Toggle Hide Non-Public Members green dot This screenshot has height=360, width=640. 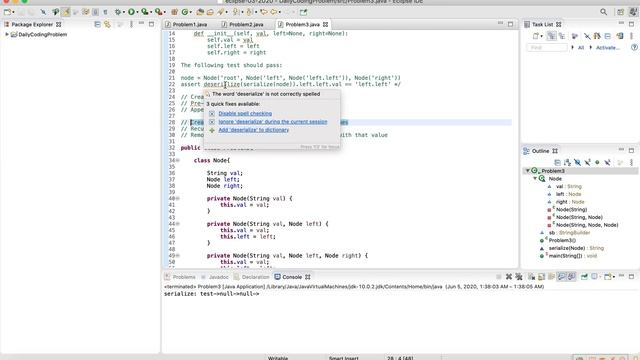pyautogui.click(x=597, y=162)
